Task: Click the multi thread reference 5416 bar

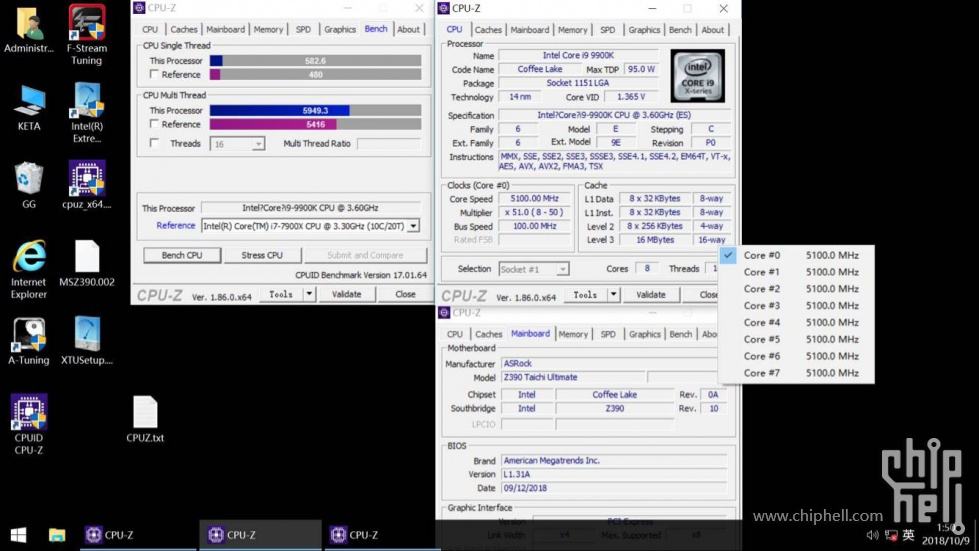Action: click(315, 124)
